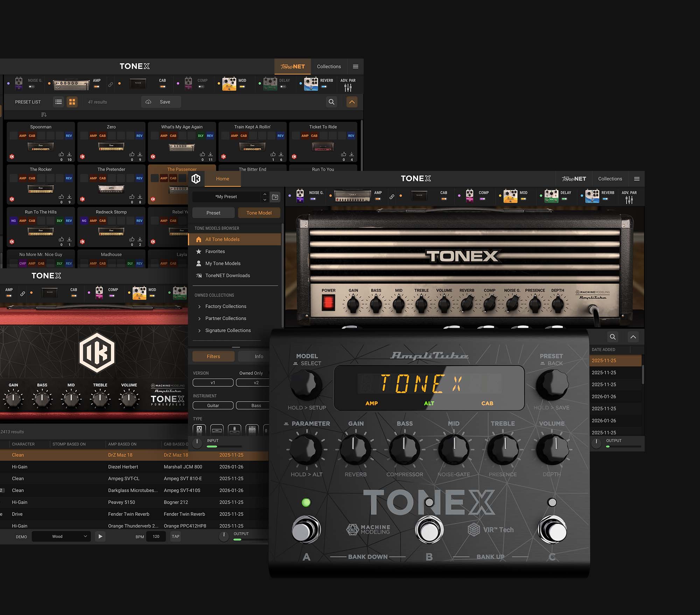Open the Wood demo dropdown

(61, 537)
